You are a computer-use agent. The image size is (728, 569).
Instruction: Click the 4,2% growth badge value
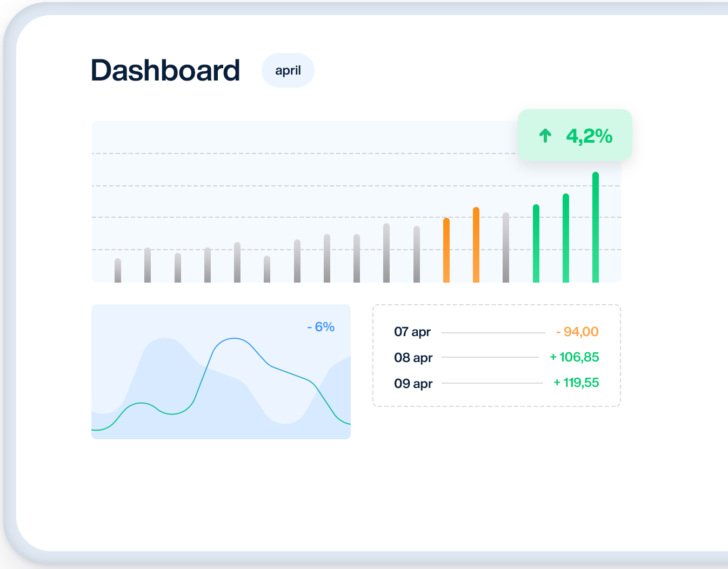[589, 136]
